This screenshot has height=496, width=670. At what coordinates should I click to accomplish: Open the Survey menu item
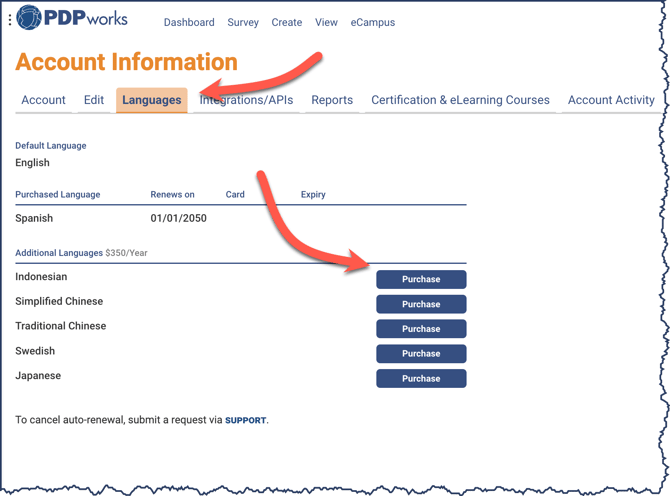point(243,22)
